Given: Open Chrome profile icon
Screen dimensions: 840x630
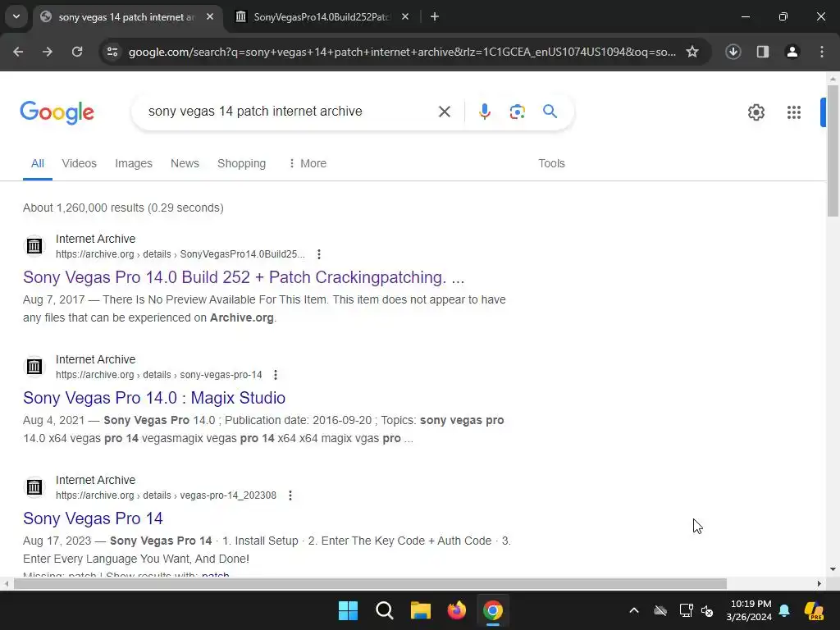Looking at the screenshot, I should tap(792, 52).
